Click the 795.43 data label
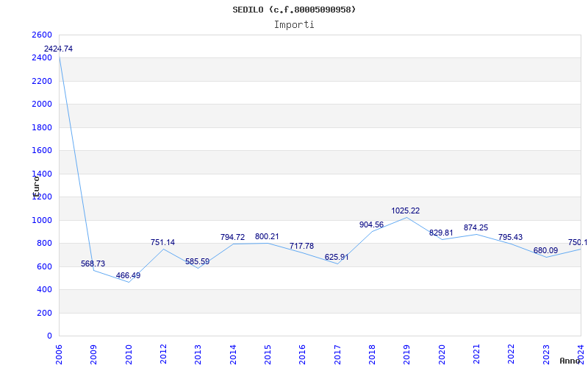 coord(510,237)
